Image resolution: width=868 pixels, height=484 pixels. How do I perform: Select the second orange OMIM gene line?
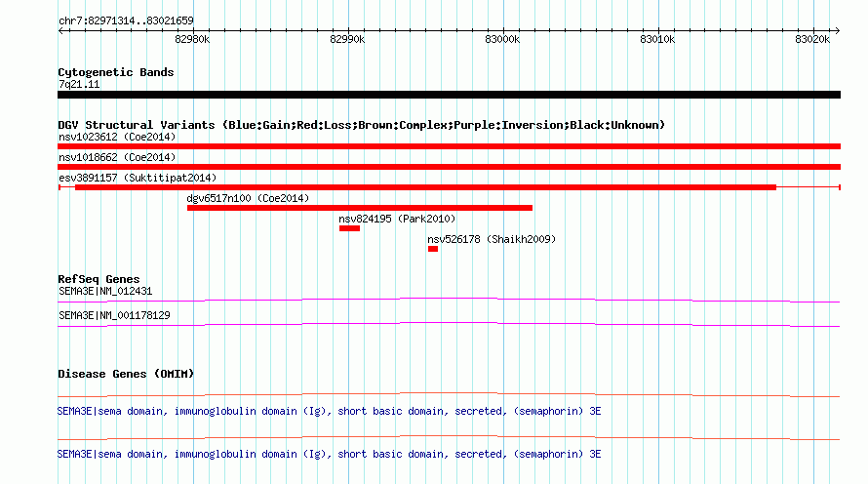pyautogui.click(x=449, y=437)
